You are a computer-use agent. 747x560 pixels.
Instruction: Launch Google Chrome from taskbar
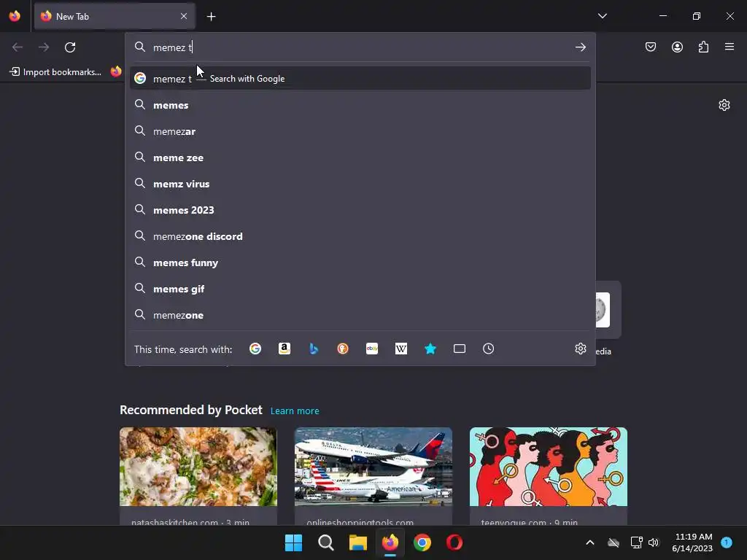pyautogui.click(x=422, y=542)
